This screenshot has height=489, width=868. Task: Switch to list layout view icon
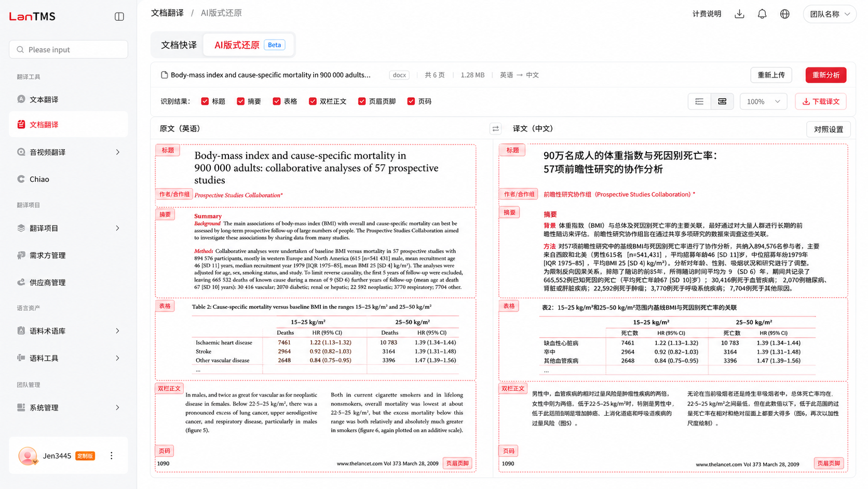coord(699,101)
